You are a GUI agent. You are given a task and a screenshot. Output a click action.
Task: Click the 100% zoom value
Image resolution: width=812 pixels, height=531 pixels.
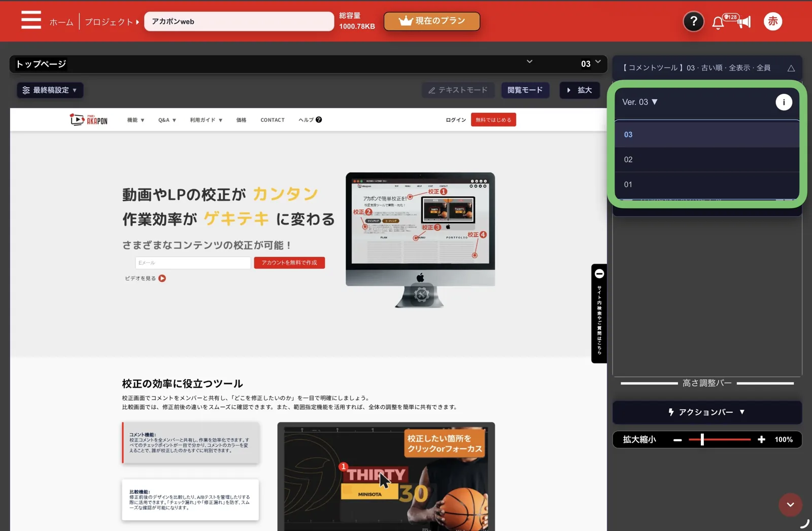(784, 440)
